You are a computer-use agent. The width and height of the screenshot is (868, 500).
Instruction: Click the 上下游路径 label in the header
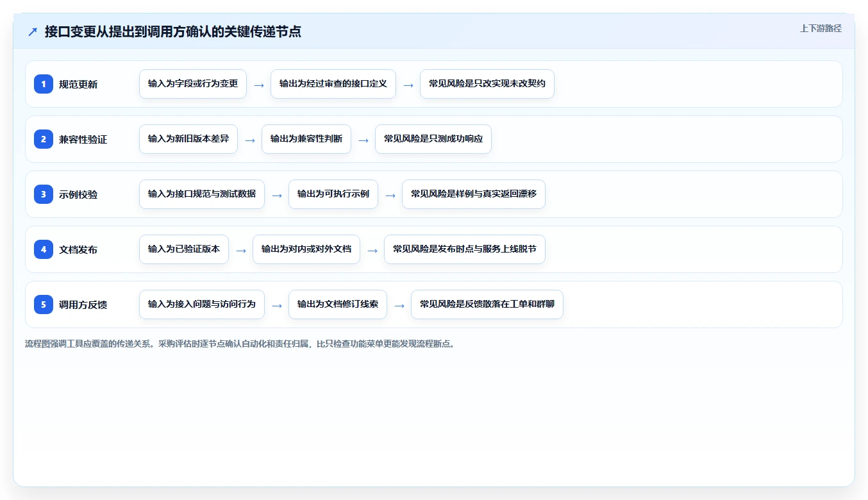point(821,29)
